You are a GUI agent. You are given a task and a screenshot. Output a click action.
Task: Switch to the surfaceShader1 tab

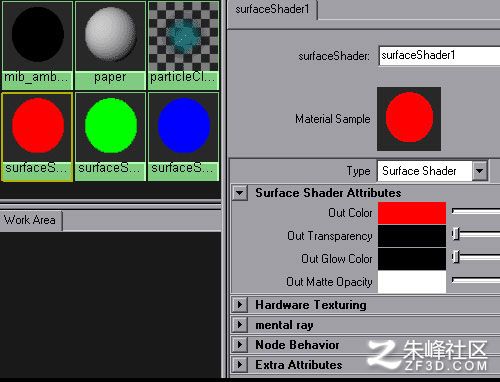tap(272, 9)
